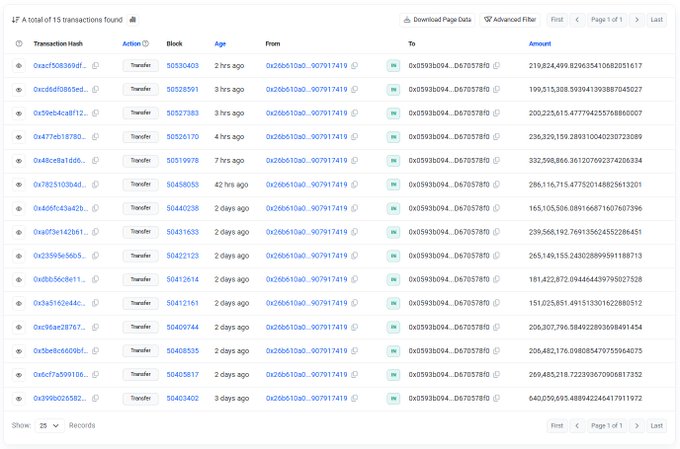Toggle Age column header format
The image size is (680, 449).
coord(220,44)
